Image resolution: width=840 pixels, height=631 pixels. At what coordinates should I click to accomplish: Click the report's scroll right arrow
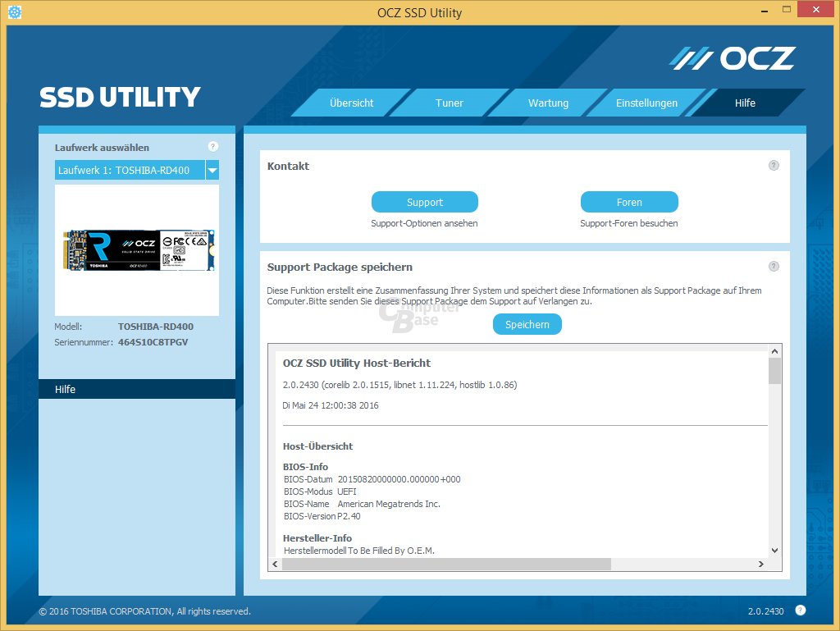pos(760,564)
